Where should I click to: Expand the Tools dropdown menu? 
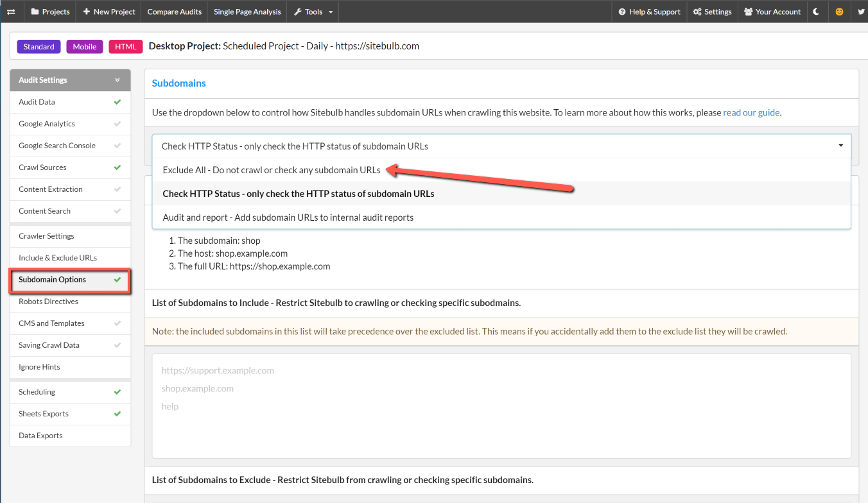(x=313, y=12)
